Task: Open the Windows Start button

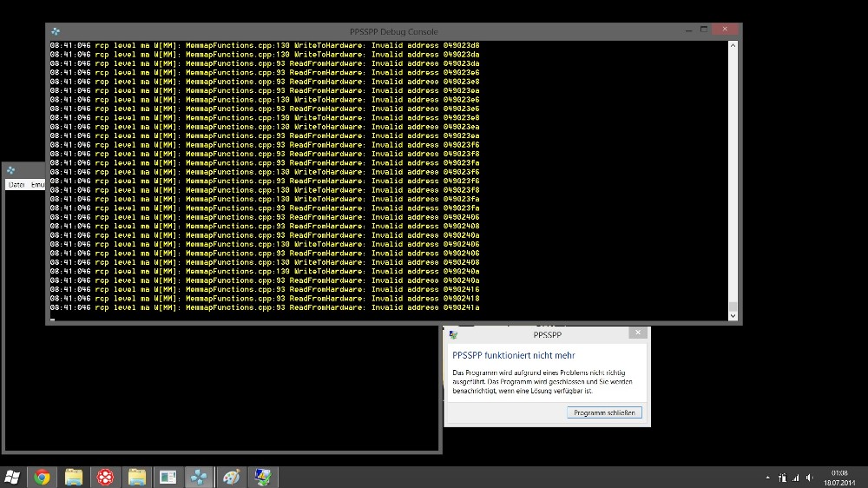Action: point(12,477)
